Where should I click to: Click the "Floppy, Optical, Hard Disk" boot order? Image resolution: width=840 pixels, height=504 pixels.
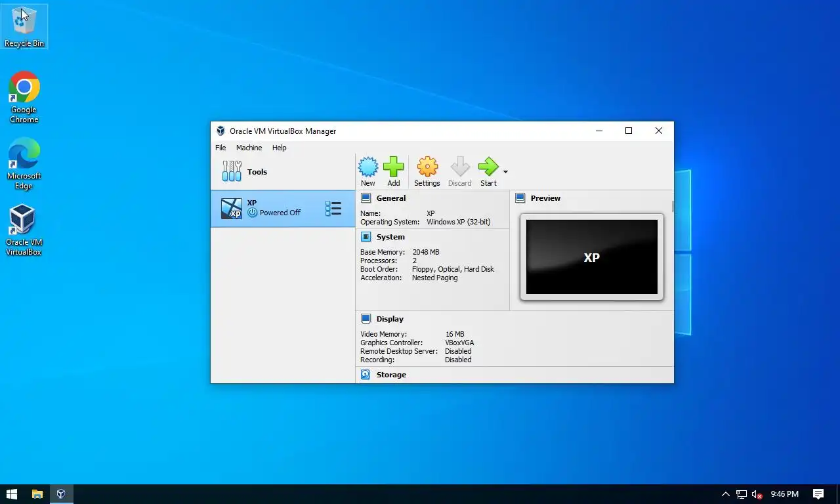453,269
